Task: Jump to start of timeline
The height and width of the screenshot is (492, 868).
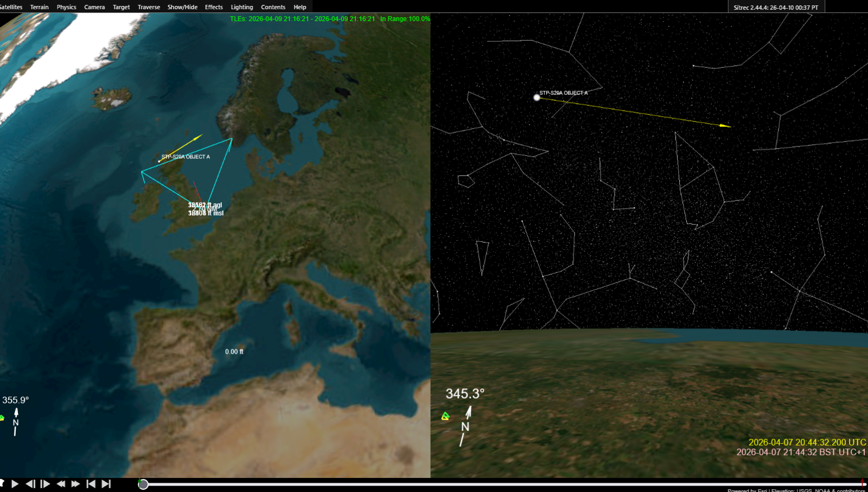Action: tap(91, 484)
